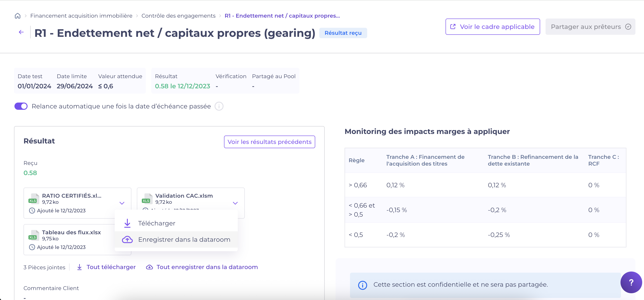
Task: Click Partager aux prêteurs button
Action: (x=590, y=27)
